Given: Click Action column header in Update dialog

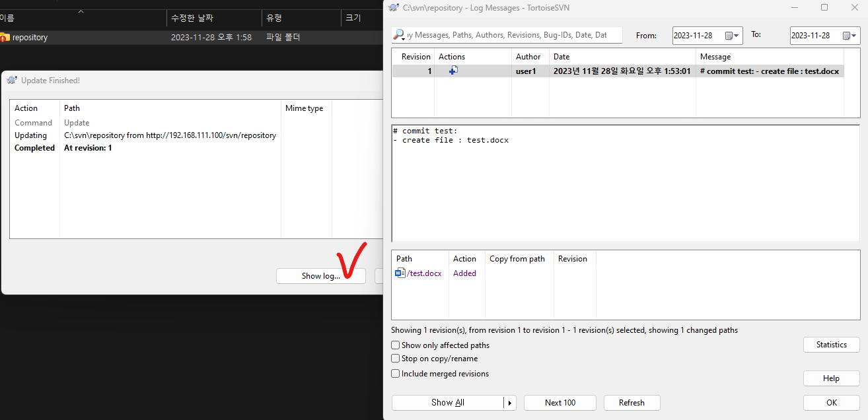Looking at the screenshot, I should pos(35,108).
